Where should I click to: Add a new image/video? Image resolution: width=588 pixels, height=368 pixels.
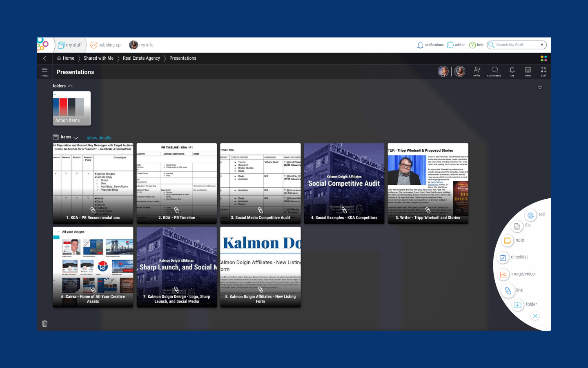coord(503,274)
